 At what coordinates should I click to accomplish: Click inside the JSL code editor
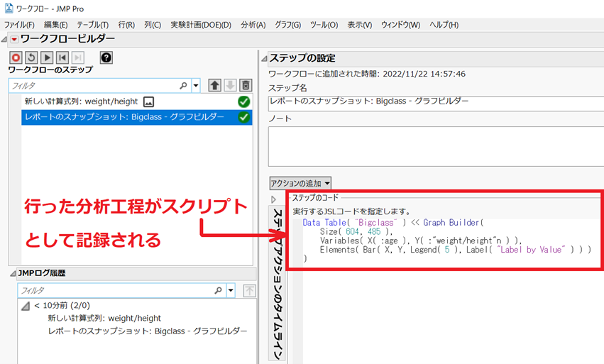point(447,241)
